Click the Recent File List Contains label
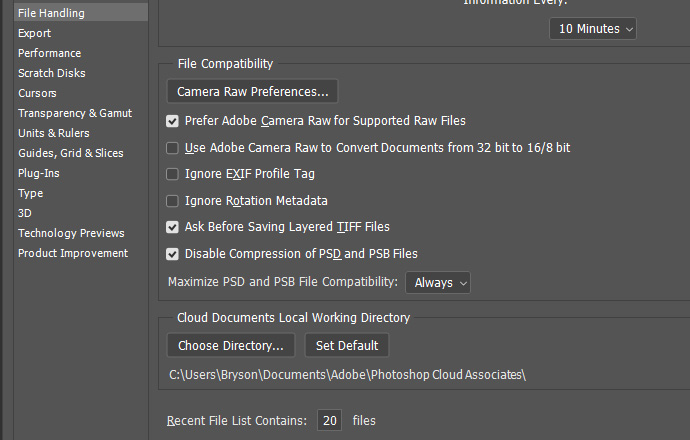Viewport: 690px width, 440px height. point(237,421)
